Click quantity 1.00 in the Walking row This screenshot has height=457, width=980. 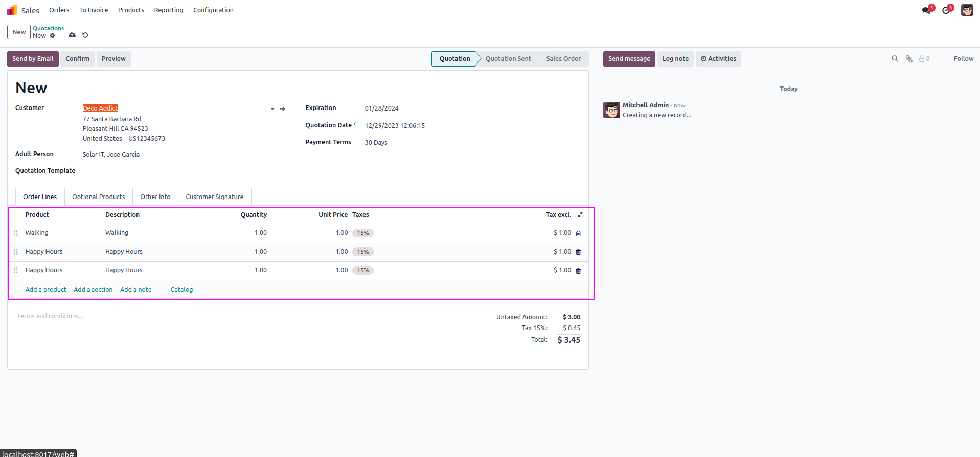click(x=261, y=233)
